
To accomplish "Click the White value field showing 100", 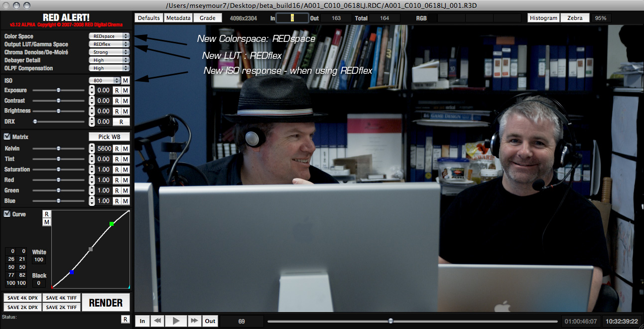I will 39,260.
